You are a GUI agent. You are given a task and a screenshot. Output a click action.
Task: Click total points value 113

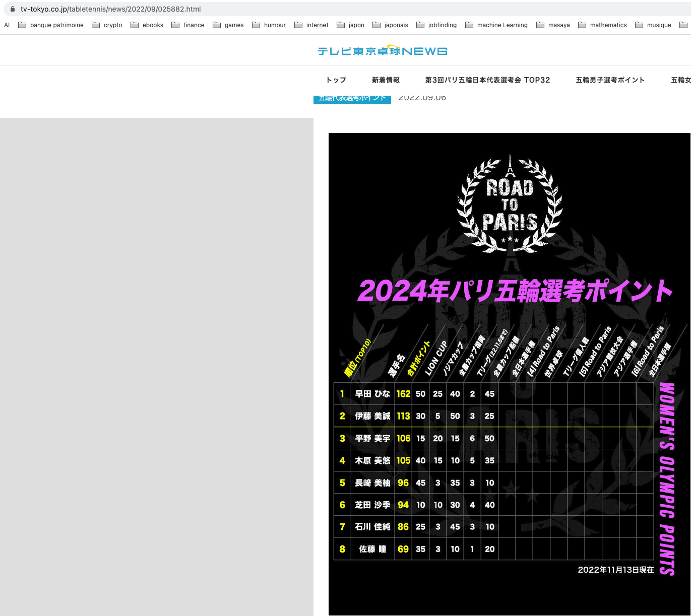(x=403, y=416)
